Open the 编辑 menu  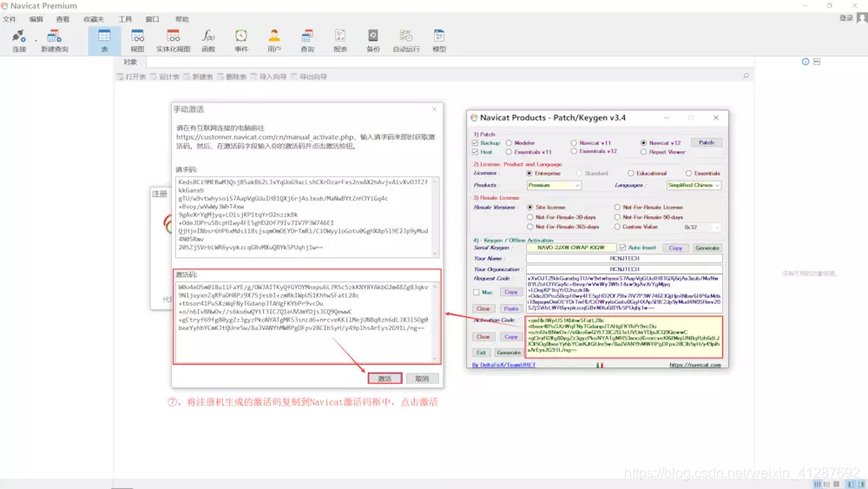pyautogui.click(x=36, y=19)
